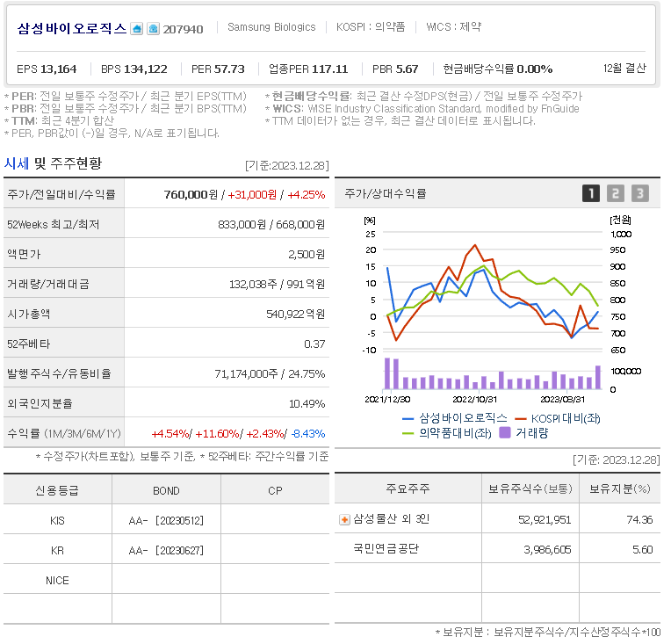This screenshot has height=644, width=671.
Task: Click the 신용등급 column header
Action: click(x=57, y=491)
